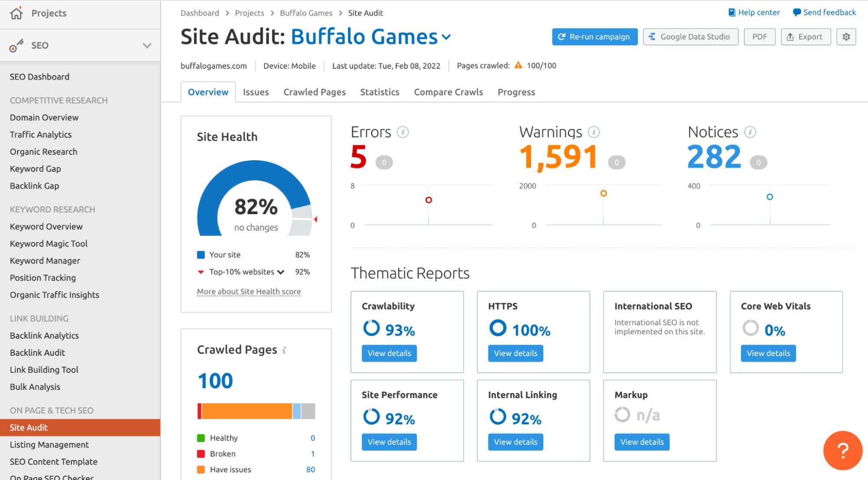Click the Notices info icon
Screen dimensions: 868x480
[x=750, y=132]
